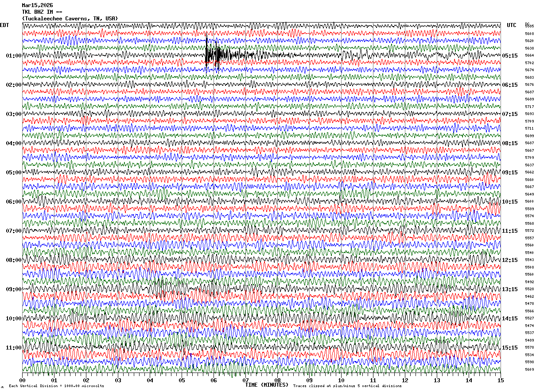This screenshot has width=536, height=392.
Task: Click the 11:15 UTC time label
Action: coord(510,231)
